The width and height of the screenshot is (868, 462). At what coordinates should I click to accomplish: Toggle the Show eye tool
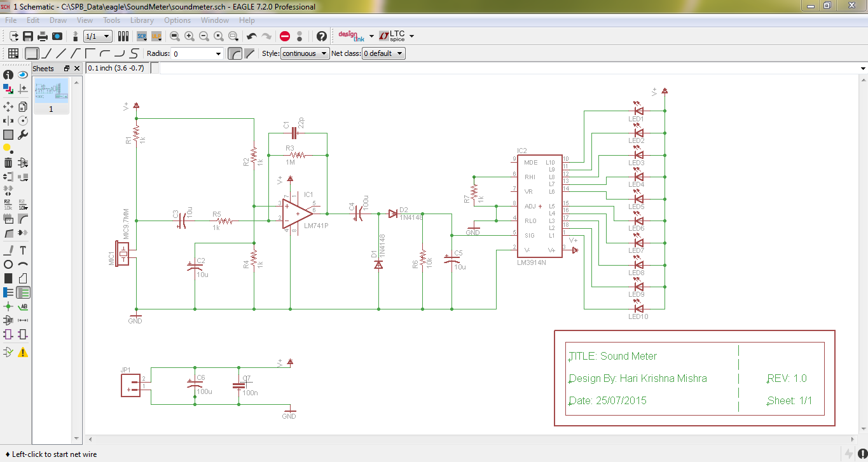coord(24,75)
